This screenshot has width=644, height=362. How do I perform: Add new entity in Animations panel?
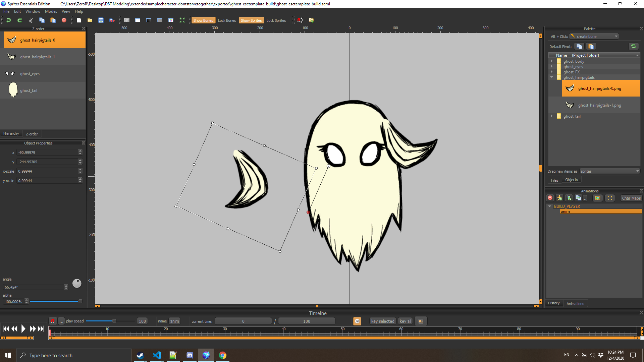point(559,198)
